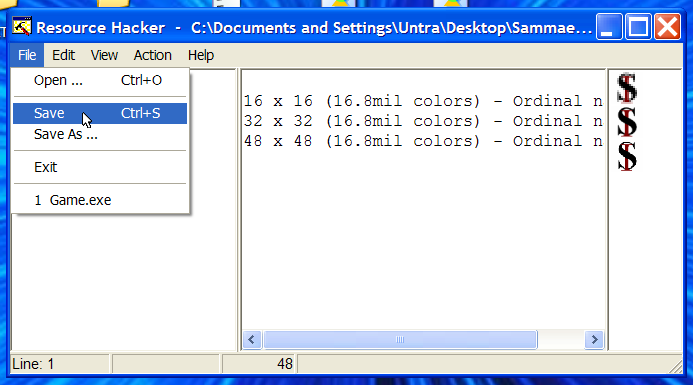Open the View menu

tap(104, 55)
